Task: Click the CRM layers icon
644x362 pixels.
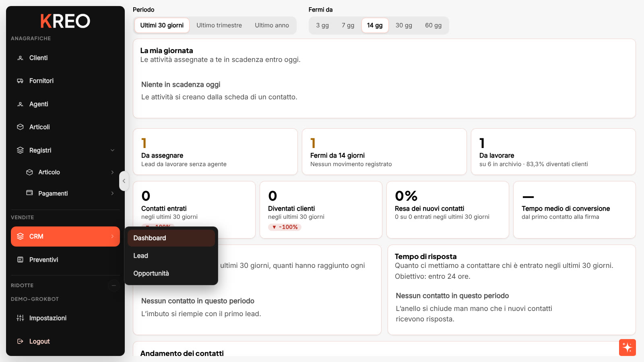Action: (20, 237)
